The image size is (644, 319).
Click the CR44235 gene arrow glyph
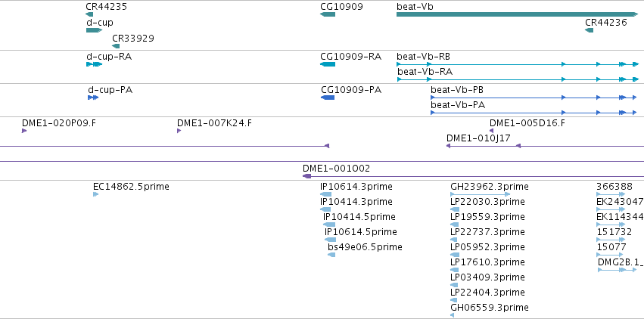coord(89,14)
